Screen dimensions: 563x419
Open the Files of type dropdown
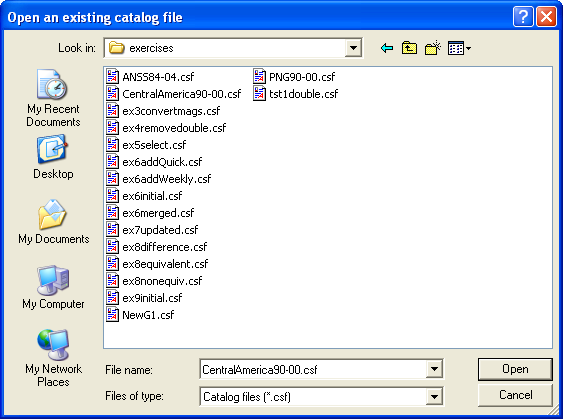pyautogui.click(x=434, y=396)
